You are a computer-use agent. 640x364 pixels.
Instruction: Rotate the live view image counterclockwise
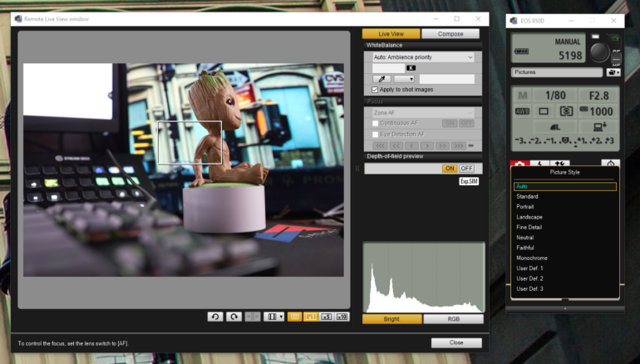pos(215,317)
